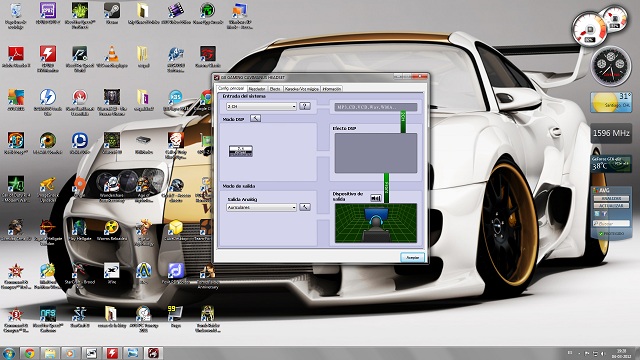Toggle the 7.1 virtual speaker shifter button
The height and width of the screenshot is (360, 640).
coord(240,151)
